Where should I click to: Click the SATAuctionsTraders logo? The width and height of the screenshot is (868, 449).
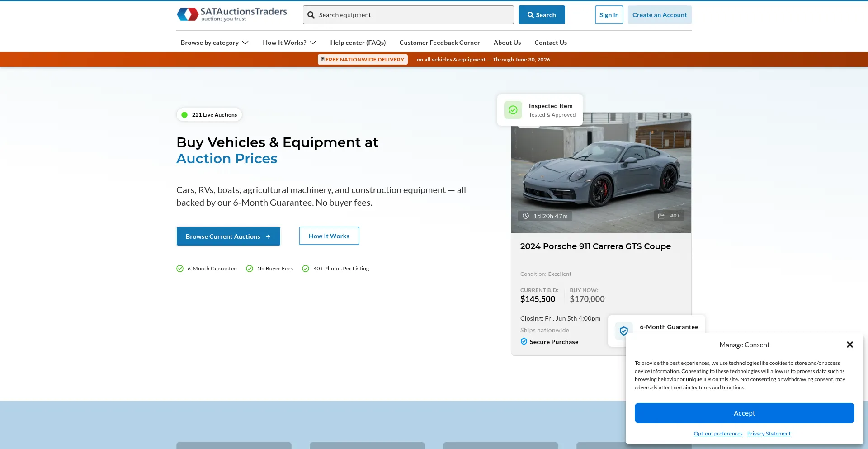(x=232, y=14)
